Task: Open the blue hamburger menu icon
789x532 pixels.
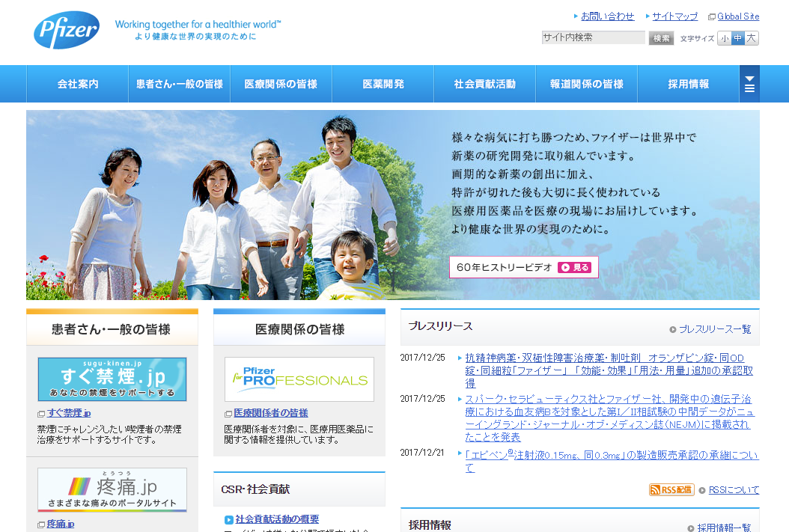Action: [749, 84]
